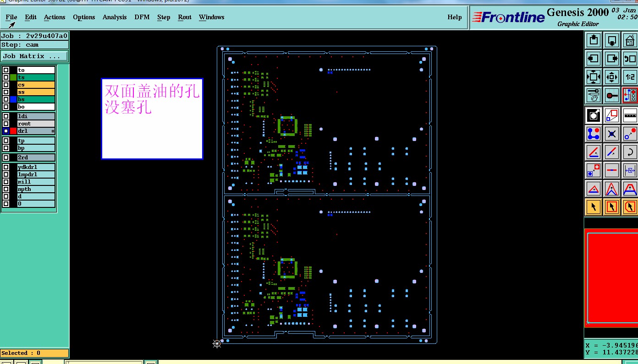
Task: Toggle the checkbox for layer bo
Action: point(6,107)
